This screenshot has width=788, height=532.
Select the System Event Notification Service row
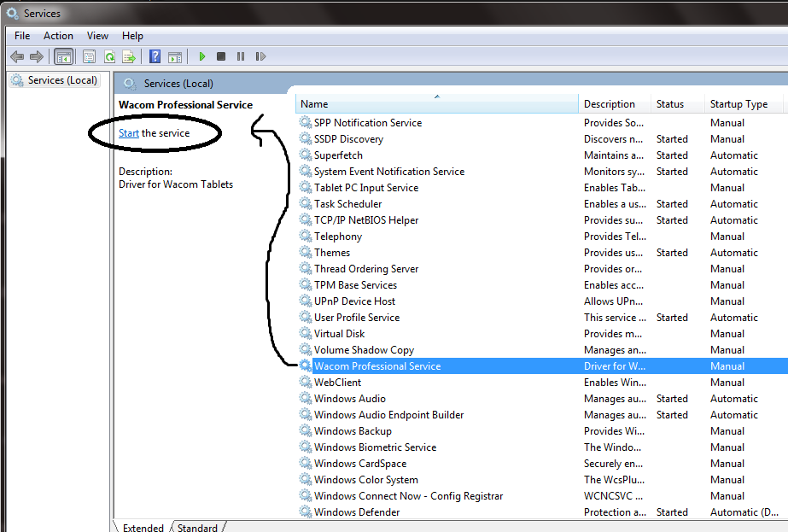point(542,171)
